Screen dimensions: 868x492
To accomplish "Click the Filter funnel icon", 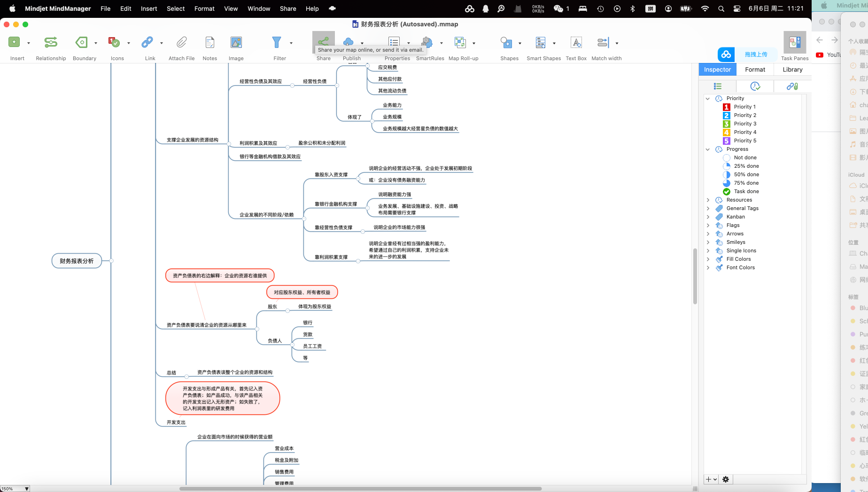I will pyautogui.click(x=277, y=42).
